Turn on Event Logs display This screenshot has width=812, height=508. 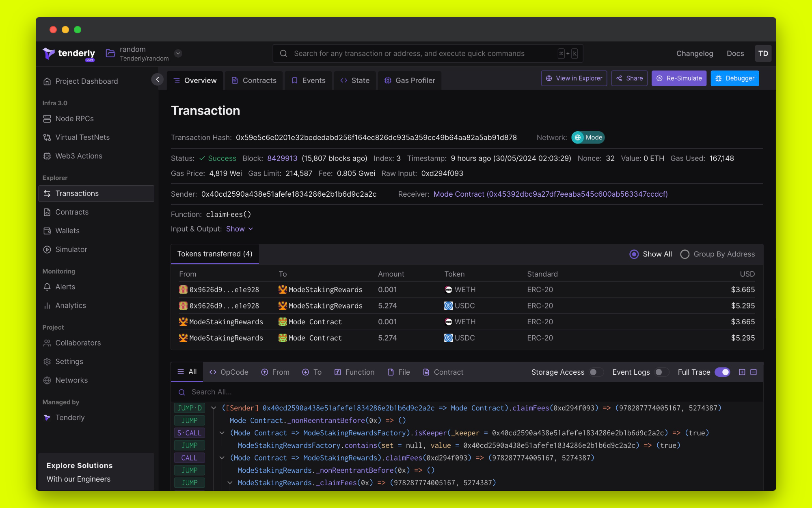(661, 372)
